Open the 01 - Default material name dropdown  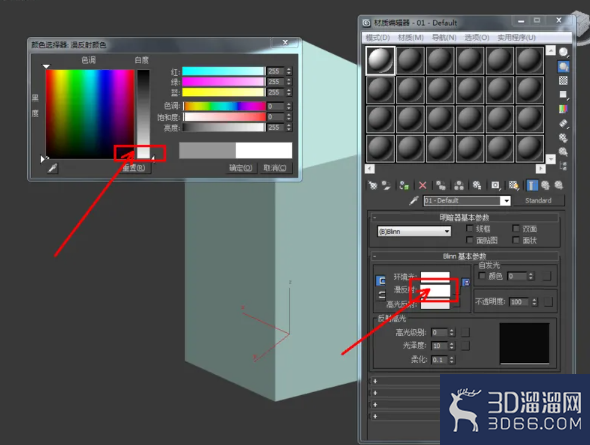(x=506, y=201)
